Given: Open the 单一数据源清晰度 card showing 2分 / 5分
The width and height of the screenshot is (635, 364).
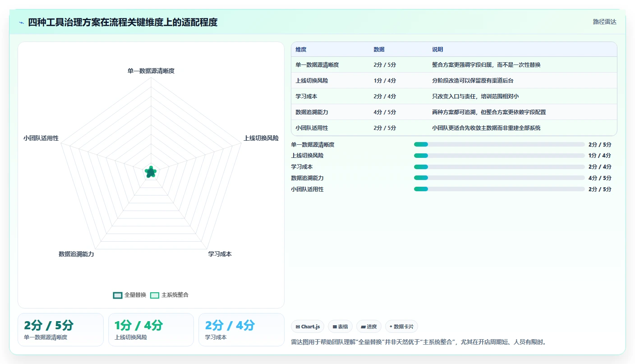Looking at the screenshot, I should [x=60, y=330].
